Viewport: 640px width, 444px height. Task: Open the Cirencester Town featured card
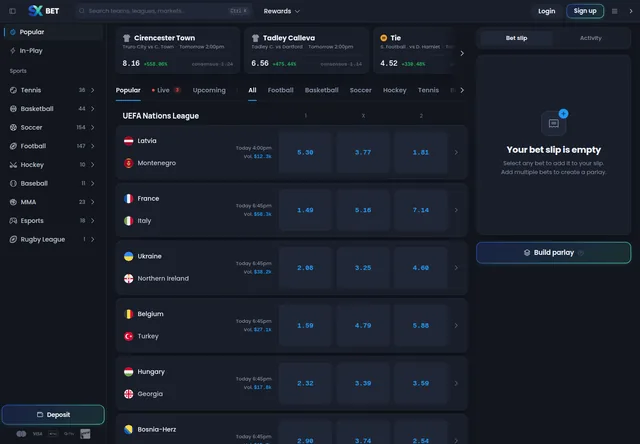click(x=178, y=51)
